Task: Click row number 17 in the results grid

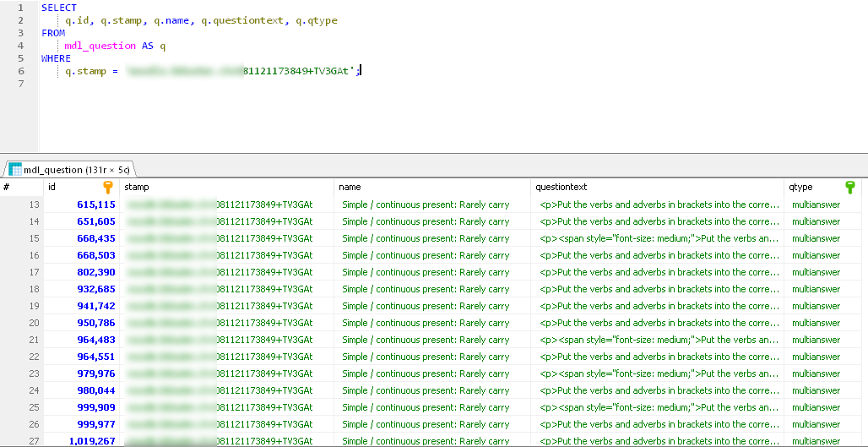Action: pos(34,273)
